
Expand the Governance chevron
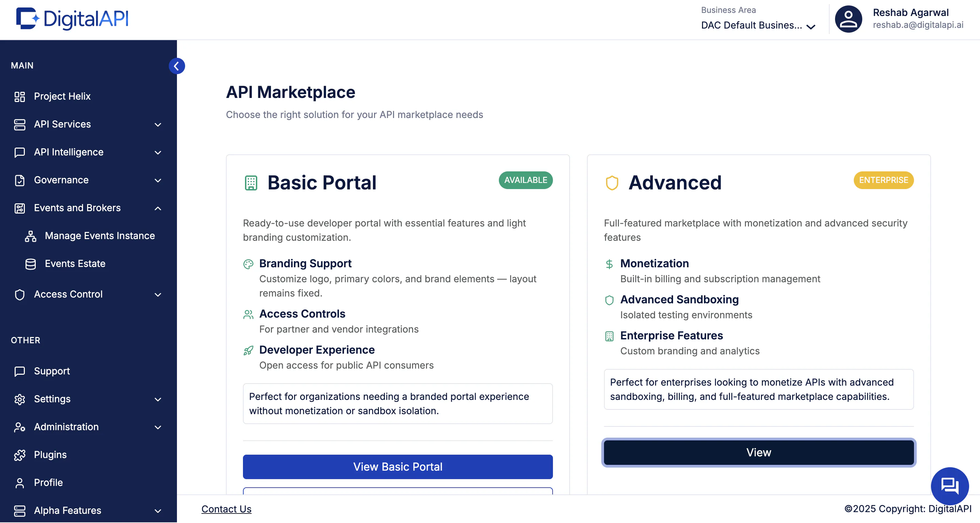(x=158, y=181)
